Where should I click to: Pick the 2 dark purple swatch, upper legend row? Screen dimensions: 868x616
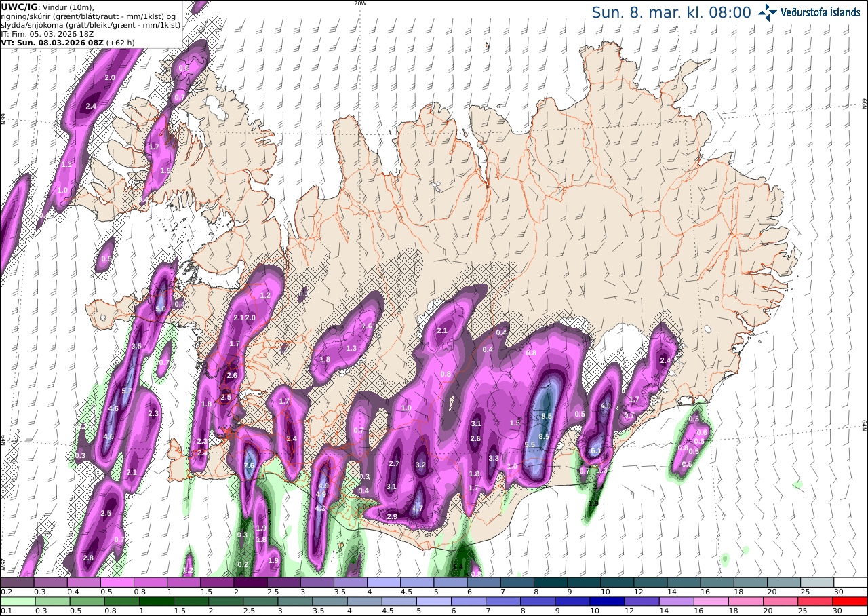pos(250,582)
